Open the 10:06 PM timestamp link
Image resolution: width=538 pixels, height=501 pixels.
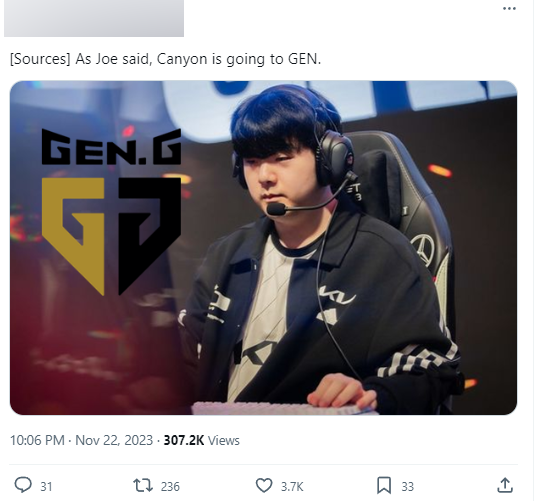tap(37, 440)
